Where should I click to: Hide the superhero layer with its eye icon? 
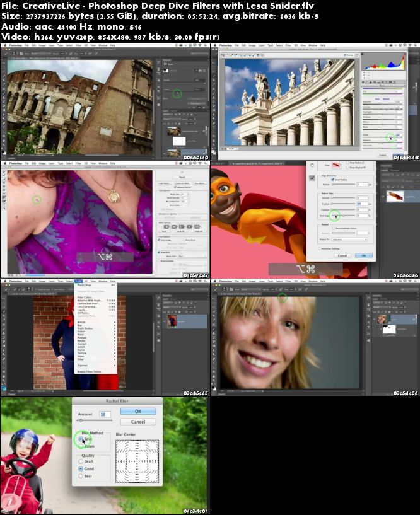pos(383,197)
